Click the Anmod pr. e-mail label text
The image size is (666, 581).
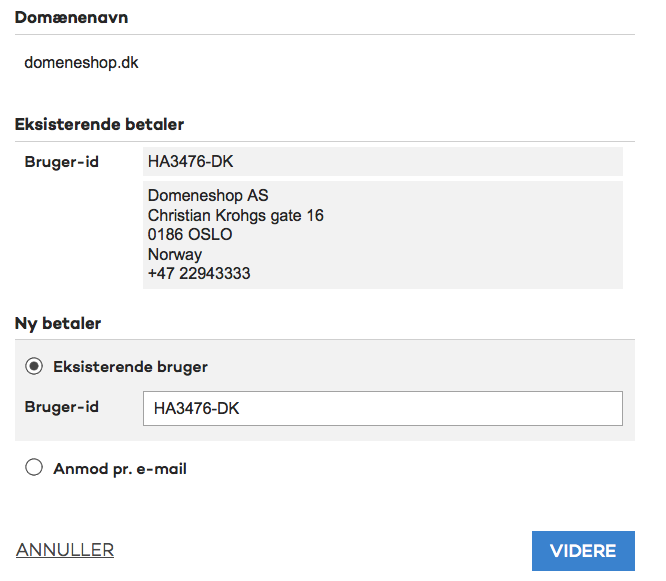tap(120, 469)
